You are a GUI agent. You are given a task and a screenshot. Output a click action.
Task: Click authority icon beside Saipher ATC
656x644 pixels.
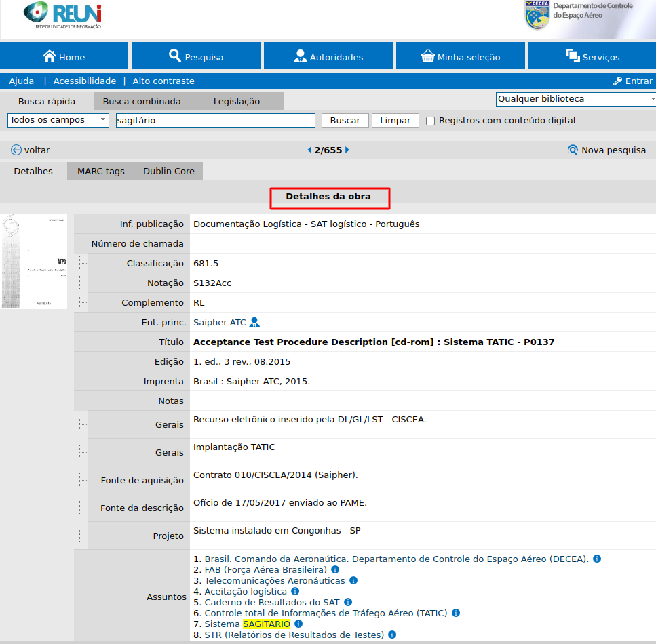tap(254, 322)
